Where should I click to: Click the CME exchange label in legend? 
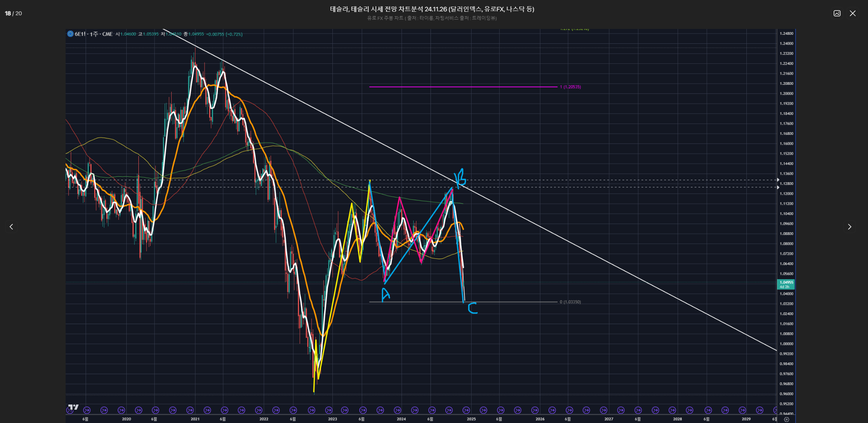pyautogui.click(x=108, y=34)
